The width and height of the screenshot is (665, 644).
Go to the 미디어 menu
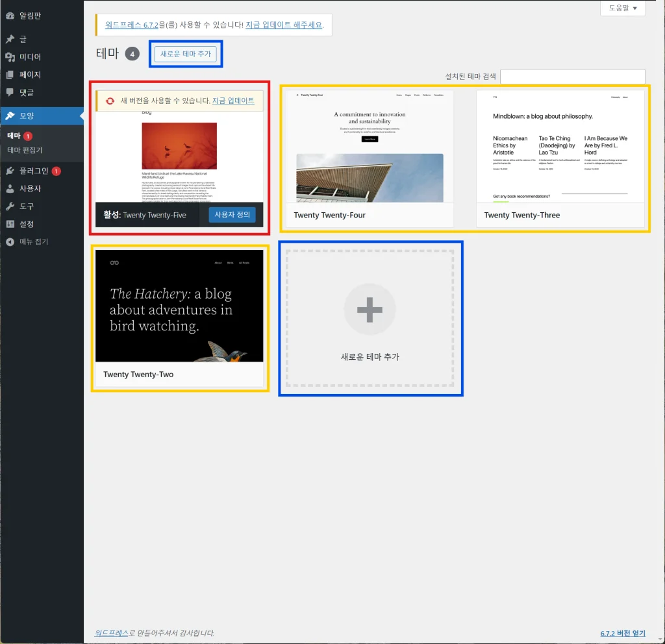[x=42, y=57]
